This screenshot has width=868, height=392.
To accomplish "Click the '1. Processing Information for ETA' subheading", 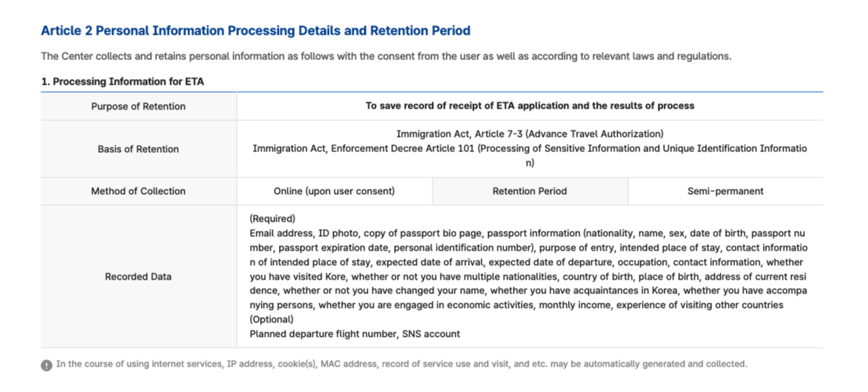I will click(x=122, y=82).
